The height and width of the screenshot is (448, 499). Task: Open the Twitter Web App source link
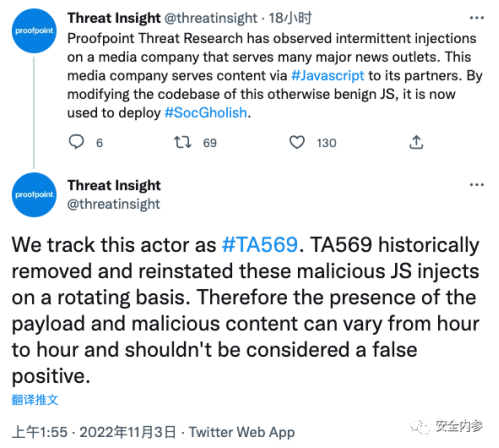(x=242, y=432)
